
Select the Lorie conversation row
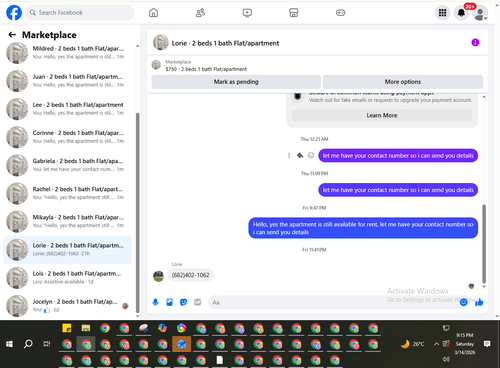click(x=67, y=250)
